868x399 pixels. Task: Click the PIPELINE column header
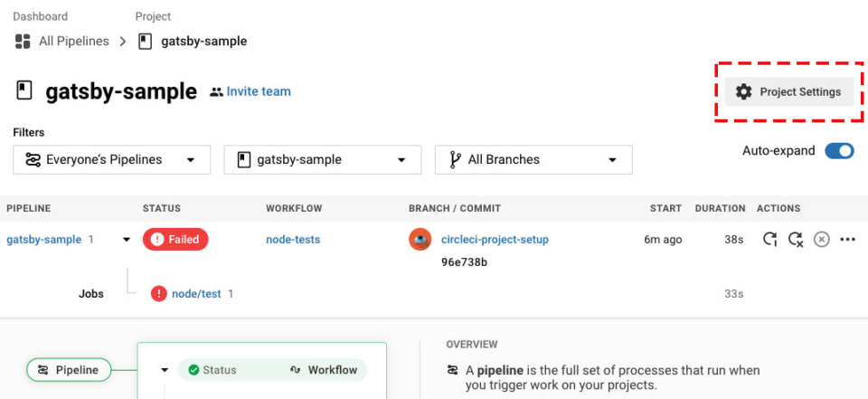pyautogui.click(x=29, y=208)
